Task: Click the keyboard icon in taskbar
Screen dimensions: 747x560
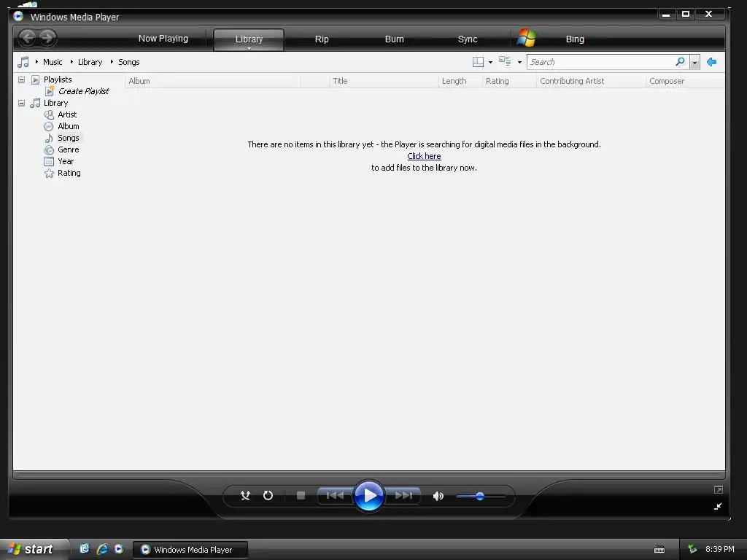Action: point(659,550)
